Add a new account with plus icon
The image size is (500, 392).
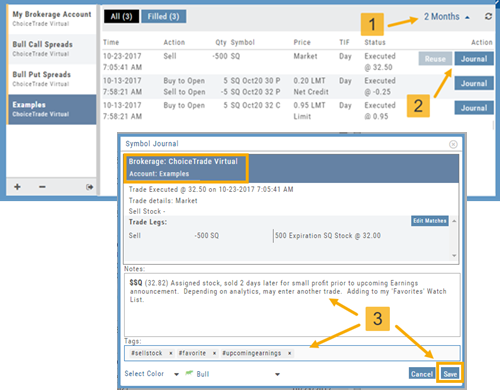(17, 187)
